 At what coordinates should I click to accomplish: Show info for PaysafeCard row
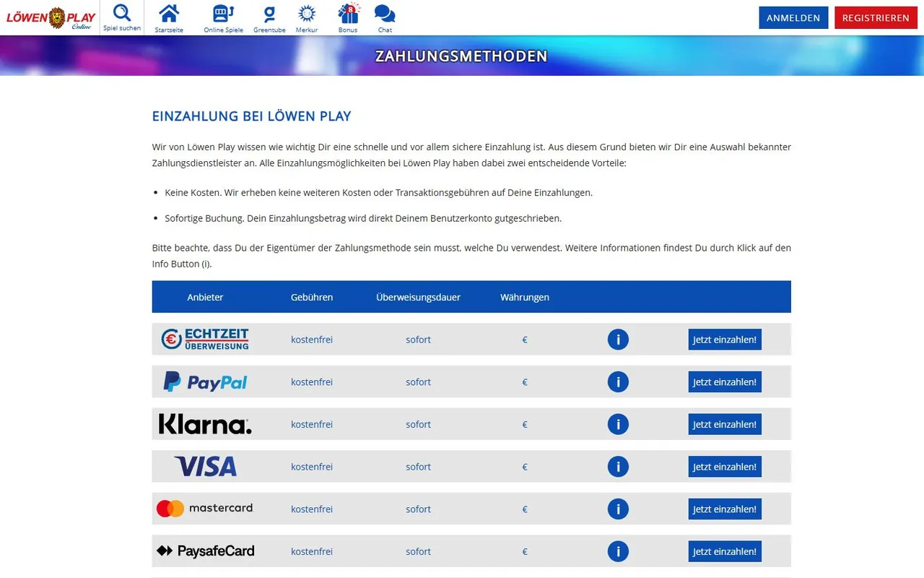(618, 551)
